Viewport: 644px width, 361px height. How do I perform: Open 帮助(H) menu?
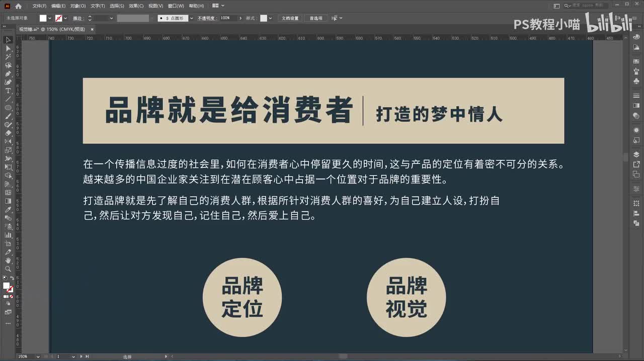pyautogui.click(x=196, y=6)
